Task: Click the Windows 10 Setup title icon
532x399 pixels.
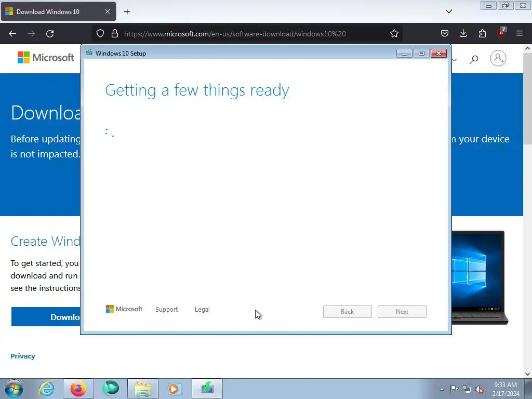Action: point(89,52)
